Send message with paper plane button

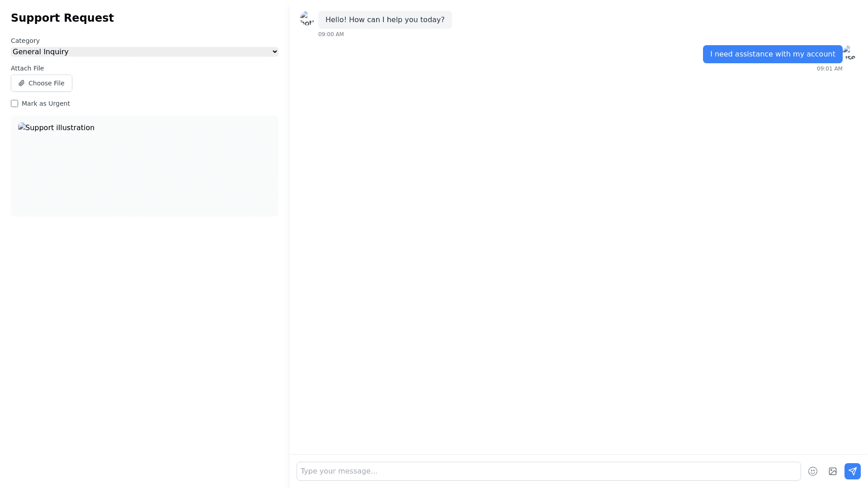pyautogui.click(x=852, y=471)
